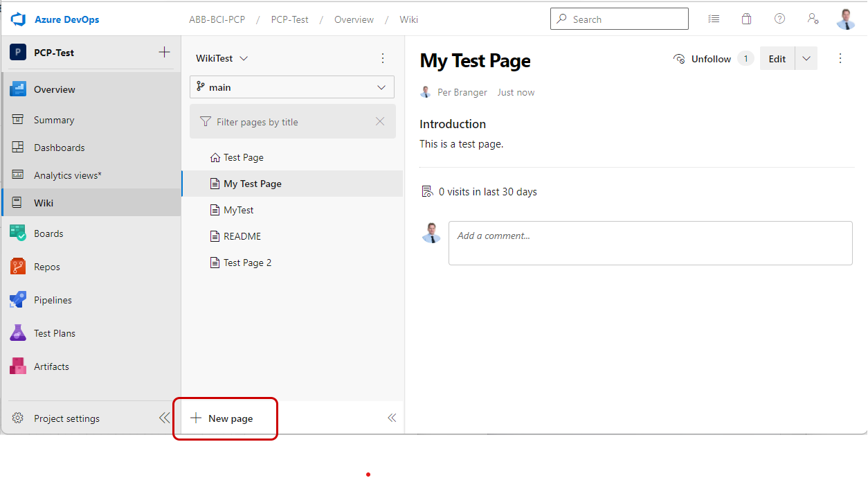
Task: Click the Artifacts hub icon
Action: (18, 366)
